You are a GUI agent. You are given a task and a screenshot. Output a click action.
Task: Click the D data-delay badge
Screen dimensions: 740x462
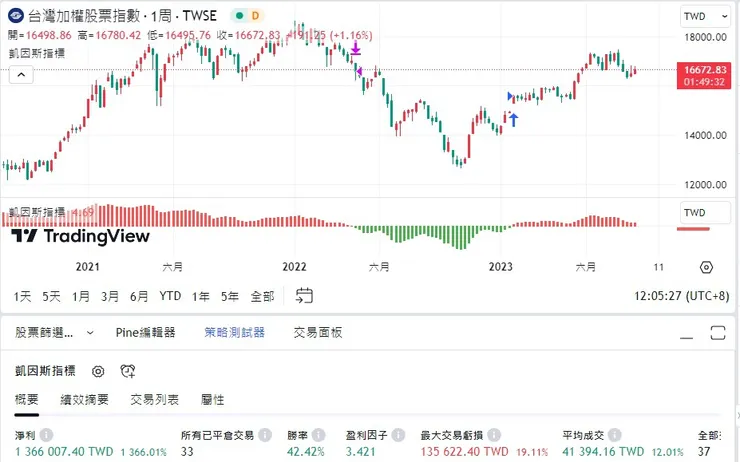[x=255, y=16]
